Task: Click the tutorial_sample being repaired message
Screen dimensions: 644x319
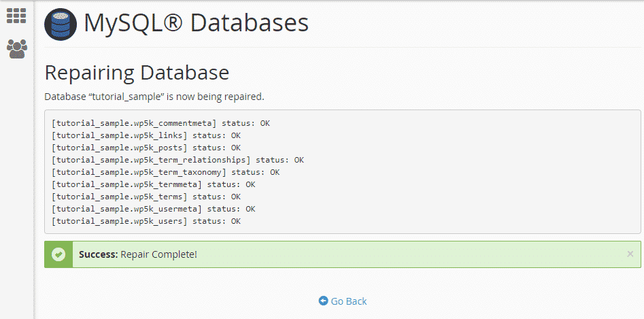Action: pyautogui.click(x=154, y=97)
